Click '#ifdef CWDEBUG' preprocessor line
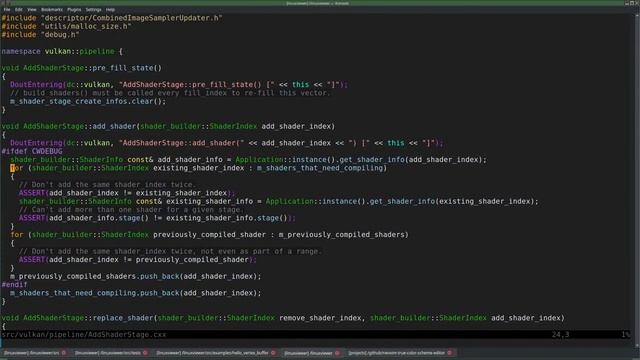This screenshot has width=640, height=360. [x=32, y=151]
